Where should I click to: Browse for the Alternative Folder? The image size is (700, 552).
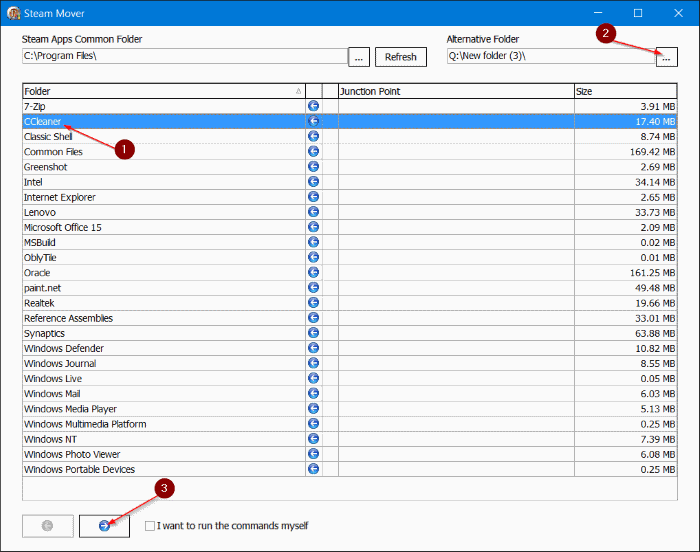coord(667,57)
